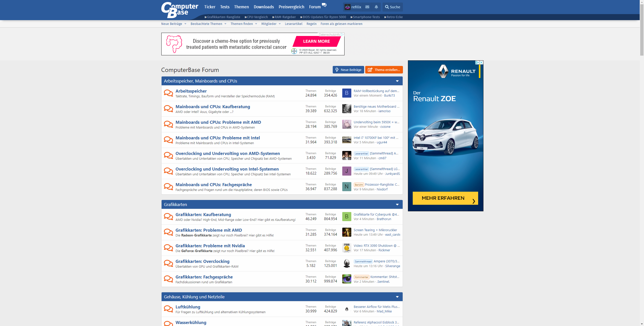Click the Arbeitsspeicher forum speech-bubble icon

point(168,93)
